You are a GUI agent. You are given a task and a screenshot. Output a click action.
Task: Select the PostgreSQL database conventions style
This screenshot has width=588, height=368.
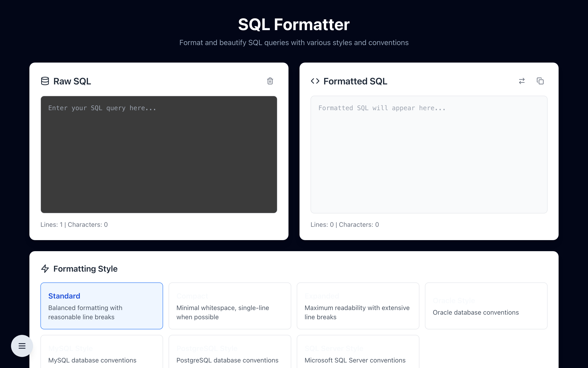pyautogui.click(x=230, y=352)
